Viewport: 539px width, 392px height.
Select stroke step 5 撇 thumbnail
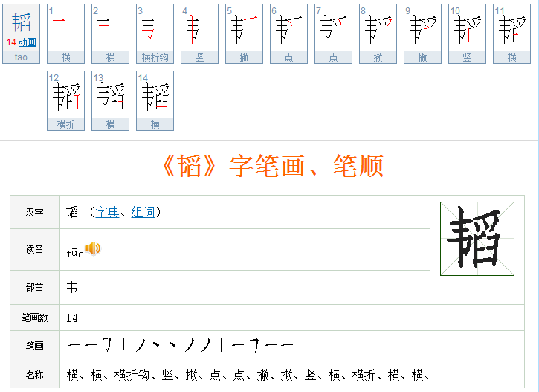(244, 33)
